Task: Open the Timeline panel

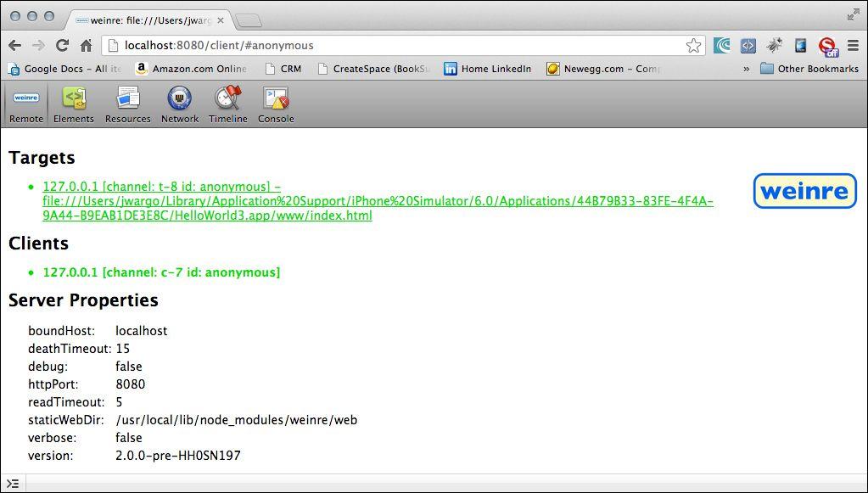Action: pos(227,104)
